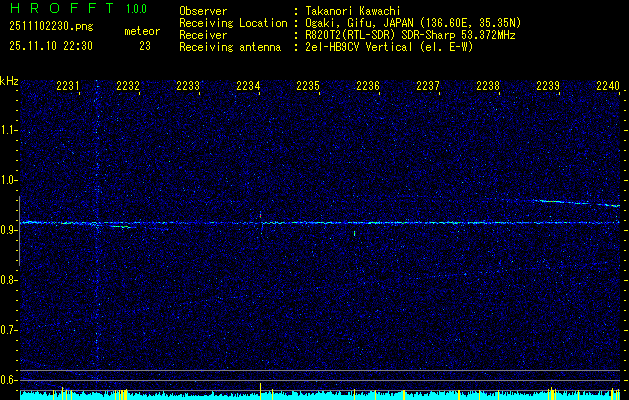Click the sloping meteor echo near 2239
Image resolution: width=629 pixels, height=400 pixels.
tap(576, 203)
